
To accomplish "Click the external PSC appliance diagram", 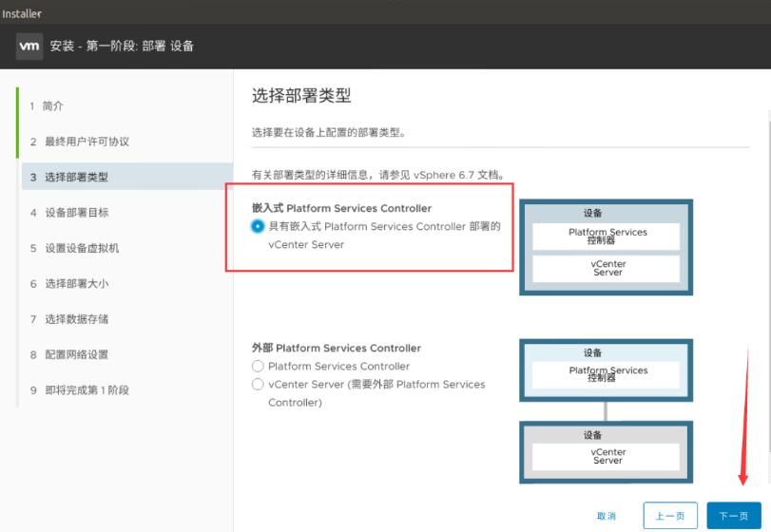I will click(606, 370).
